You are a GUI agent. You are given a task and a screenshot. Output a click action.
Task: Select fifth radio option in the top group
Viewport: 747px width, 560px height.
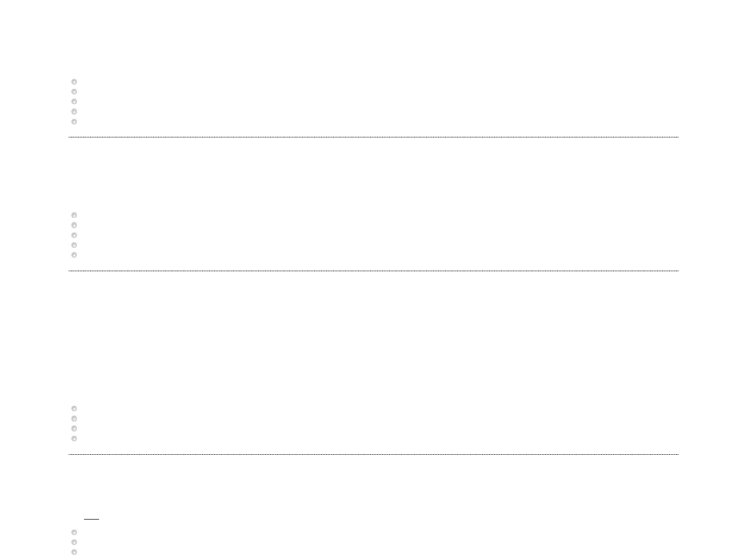pyautogui.click(x=74, y=122)
